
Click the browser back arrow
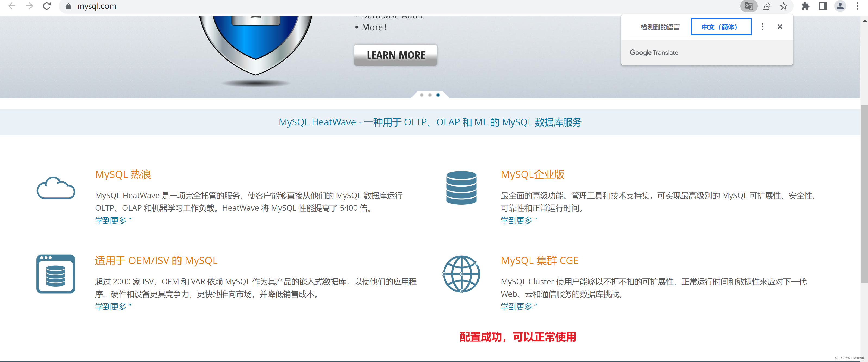(12, 6)
